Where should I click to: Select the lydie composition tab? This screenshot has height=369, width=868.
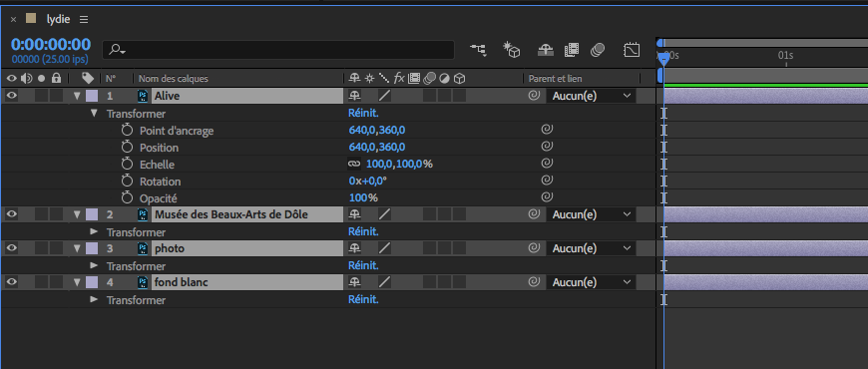(58, 19)
